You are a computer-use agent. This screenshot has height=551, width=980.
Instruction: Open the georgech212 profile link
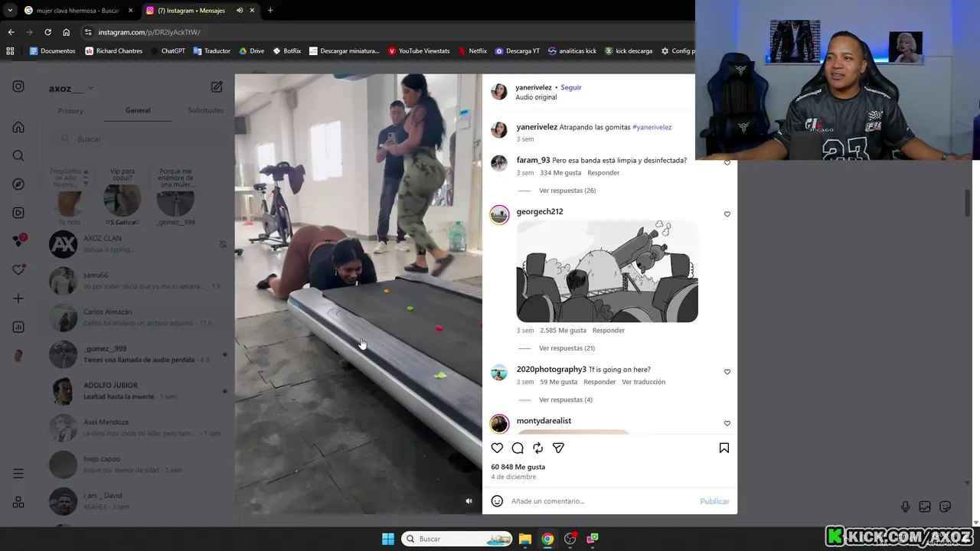540,212
